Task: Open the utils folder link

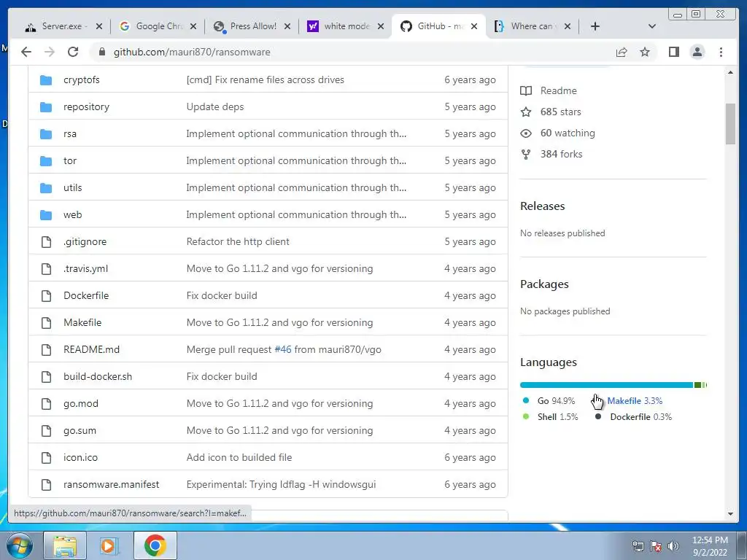Action: (72, 187)
